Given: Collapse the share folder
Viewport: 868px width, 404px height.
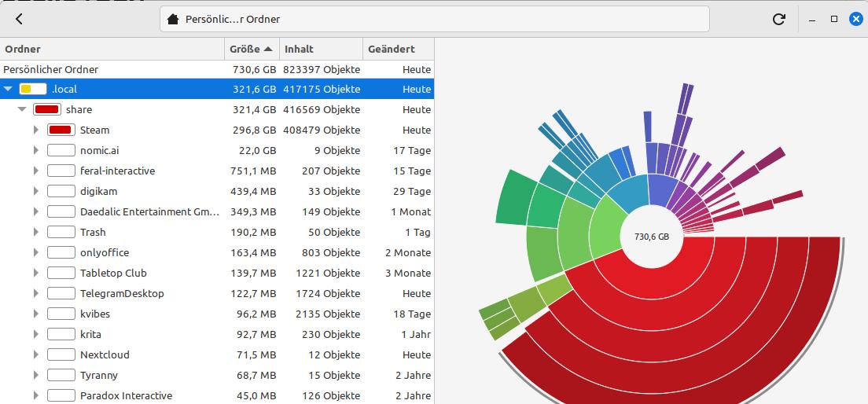Looking at the screenshot, I should tap(22, 109).
